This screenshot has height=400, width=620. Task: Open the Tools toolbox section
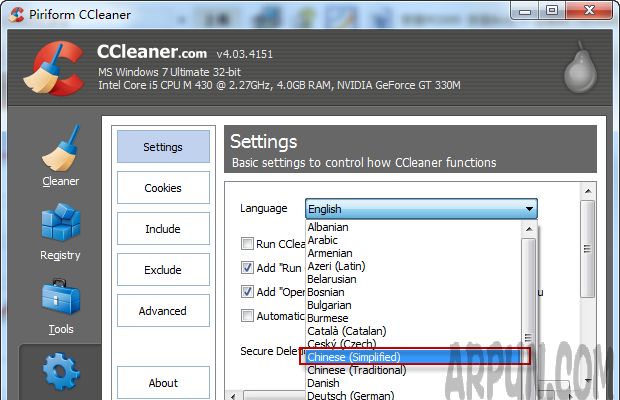coord(60,307)
